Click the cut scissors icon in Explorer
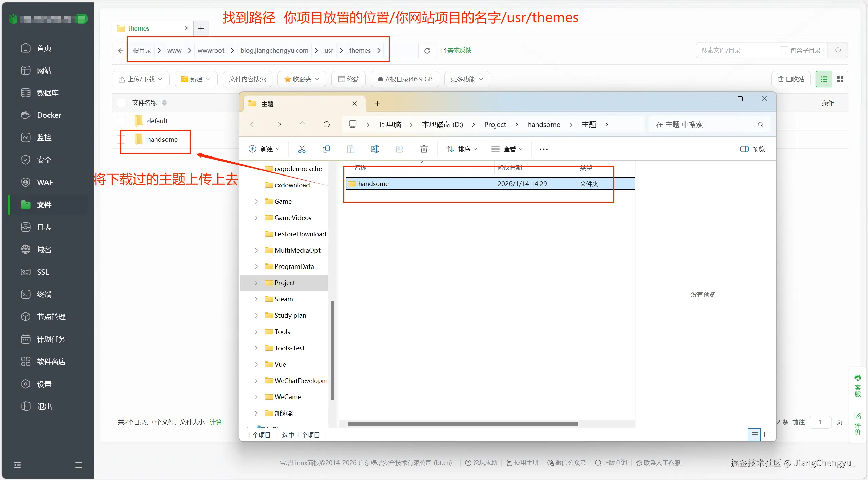The width and height of the screenshot is (868, 480). 302,149
